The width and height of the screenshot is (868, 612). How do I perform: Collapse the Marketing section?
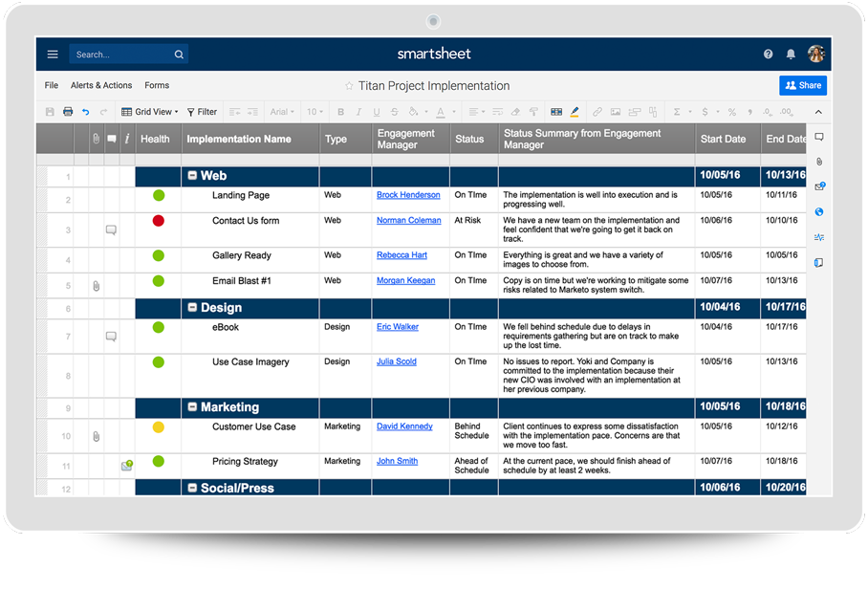coord(192,407)
